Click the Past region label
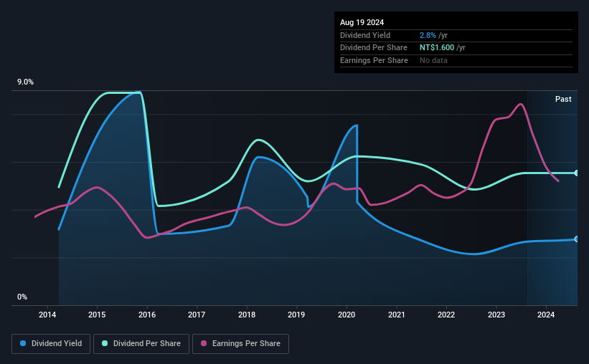 tap(563, 99)
